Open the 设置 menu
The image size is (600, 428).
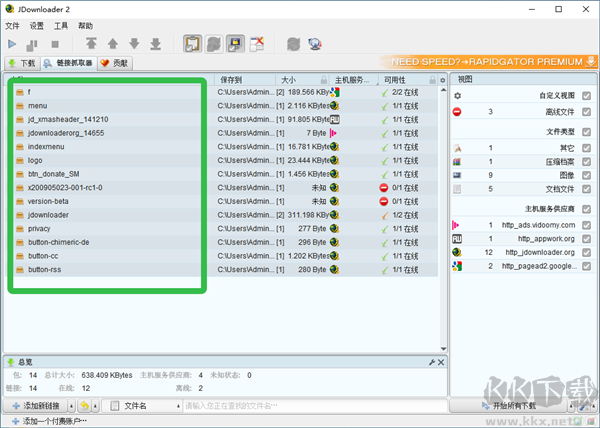pos(37,26)
